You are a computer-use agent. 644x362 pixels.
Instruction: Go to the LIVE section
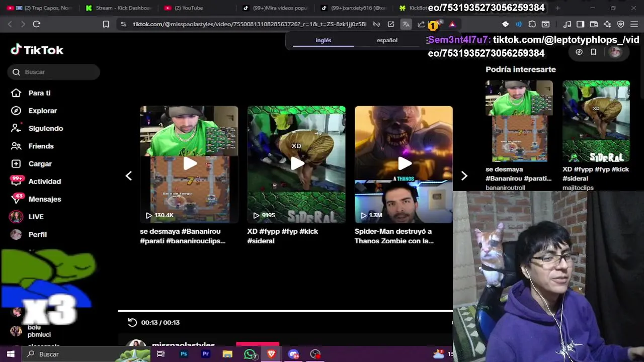[36, 217]
